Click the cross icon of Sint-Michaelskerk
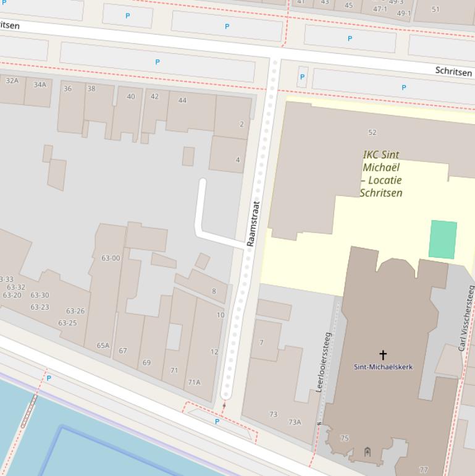475x476 pixels. click(x=383, y=354)
